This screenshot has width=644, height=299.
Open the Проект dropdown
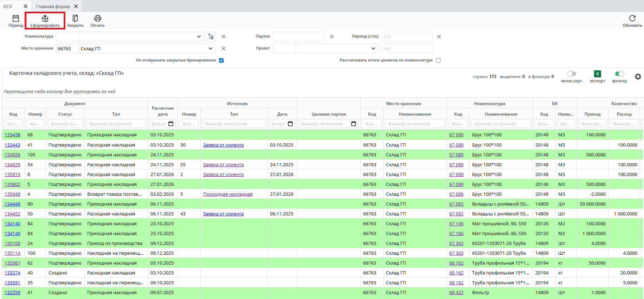[x=373, y=48]
